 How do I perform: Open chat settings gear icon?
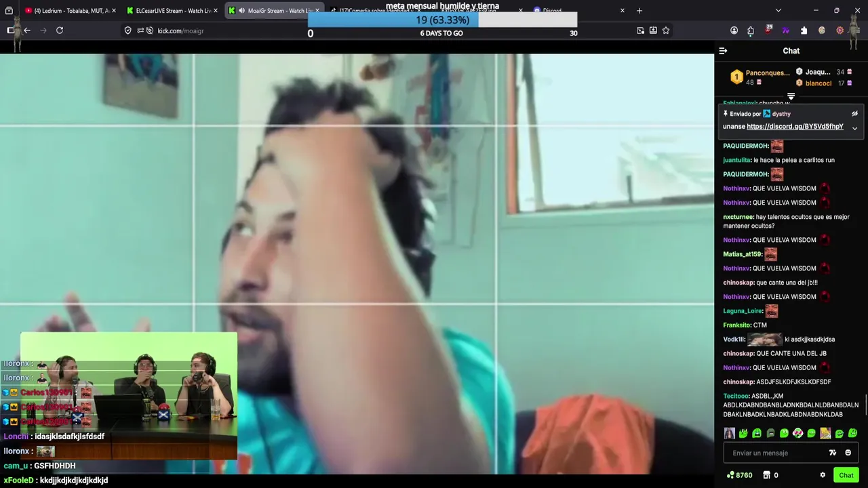pos(823,475)
